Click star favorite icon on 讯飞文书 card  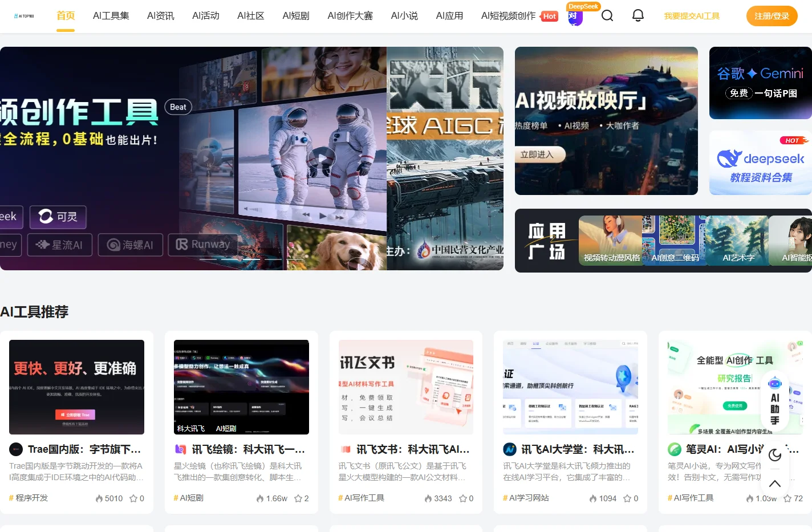(x=463, y=498)
